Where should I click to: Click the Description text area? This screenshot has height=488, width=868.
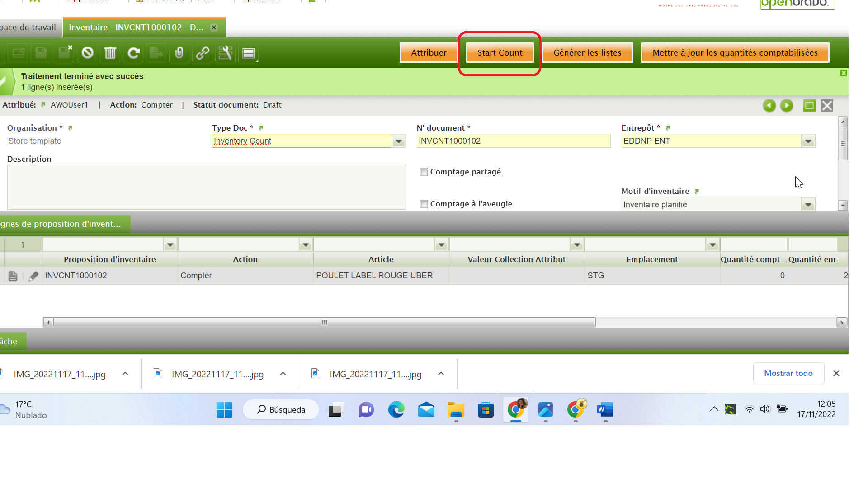(x=206, y=187)
